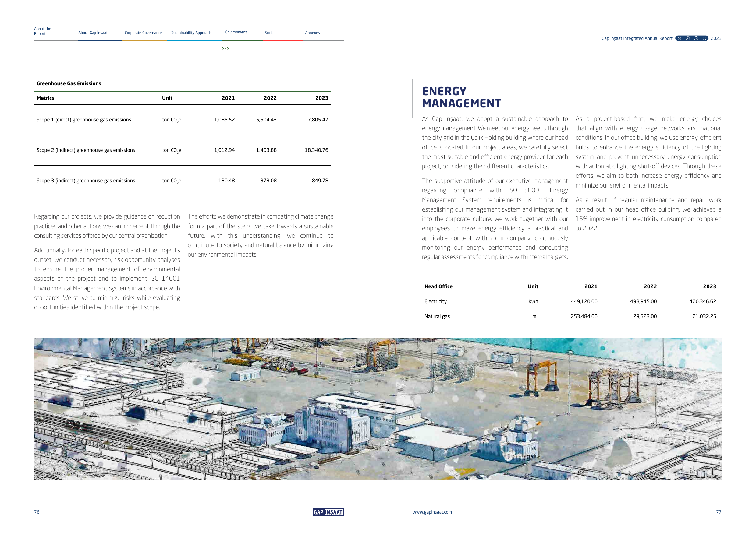Click the Head Office table header
The width and height of the screenshot is (756, 534).
[438, 286]
